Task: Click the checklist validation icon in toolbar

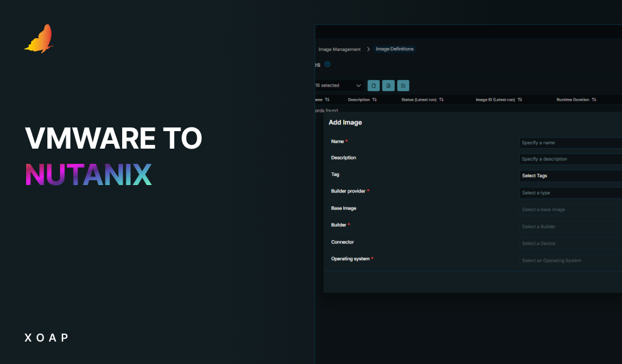Action: tap(403, 86)
